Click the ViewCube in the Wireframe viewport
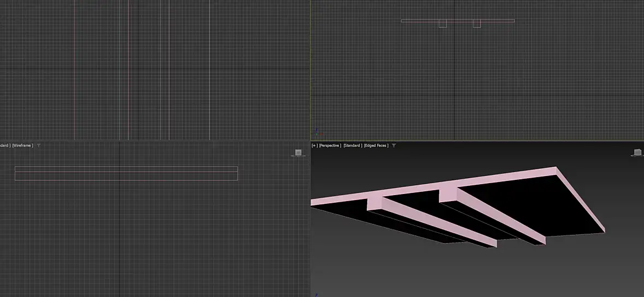This screenshot has height=297, width=644. pyautogui.click(x=298, y=153)
